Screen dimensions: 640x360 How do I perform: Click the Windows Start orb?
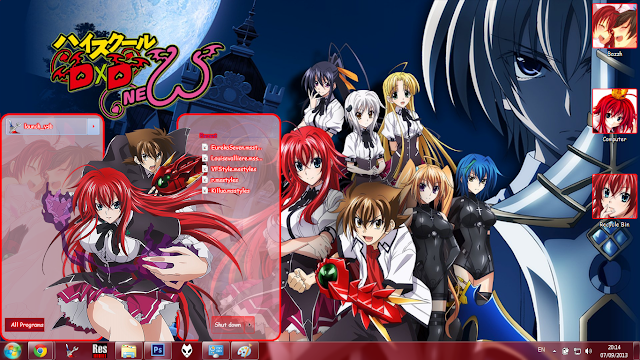point(12,351)
